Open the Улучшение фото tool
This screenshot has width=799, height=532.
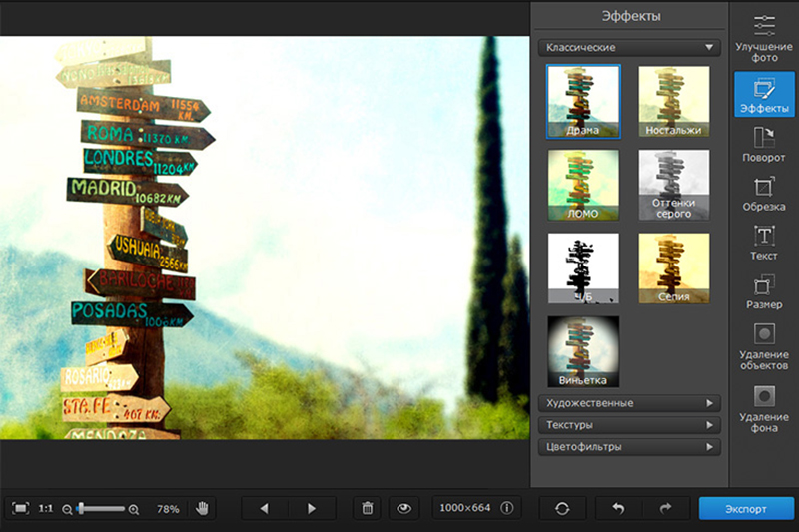click(x=764, y=38)
